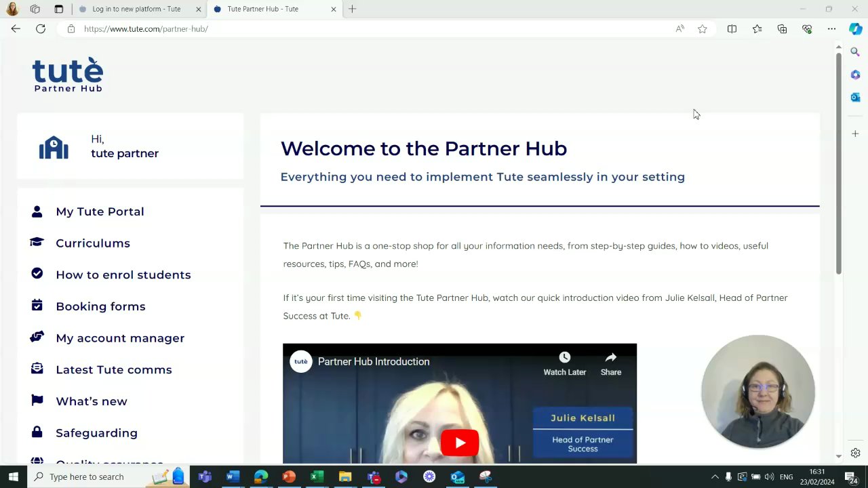
Task: Click the address bar URL
Action: tap(146, 29)
